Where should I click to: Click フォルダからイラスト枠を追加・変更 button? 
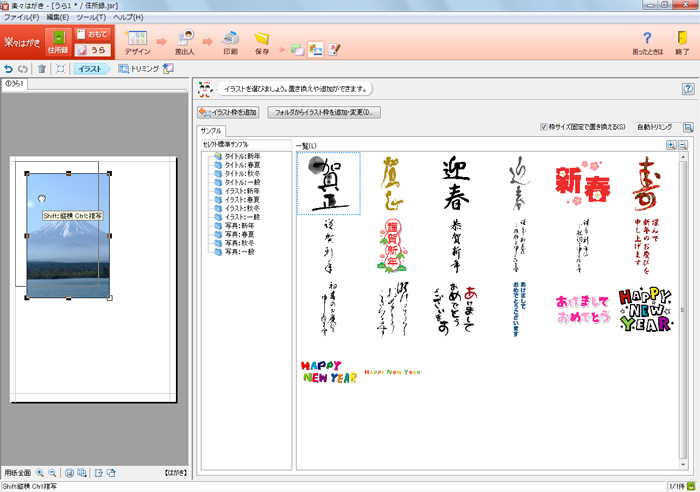coord(323,112)
